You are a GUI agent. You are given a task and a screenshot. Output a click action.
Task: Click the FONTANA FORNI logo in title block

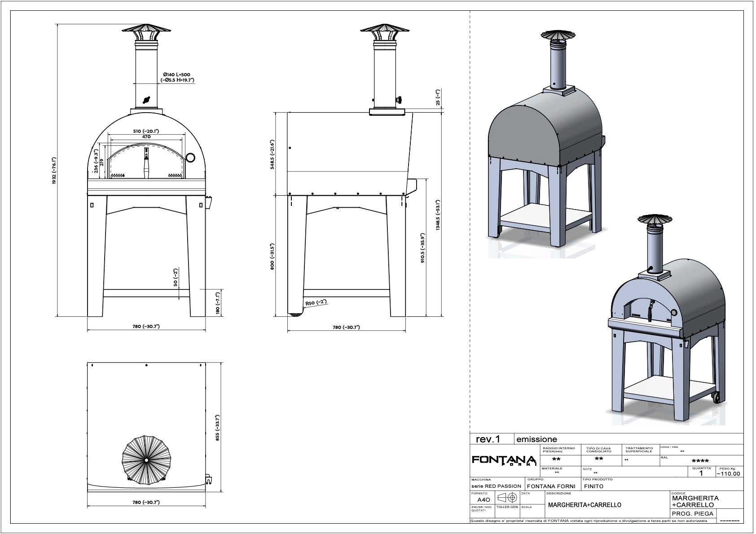coord(504,461)
